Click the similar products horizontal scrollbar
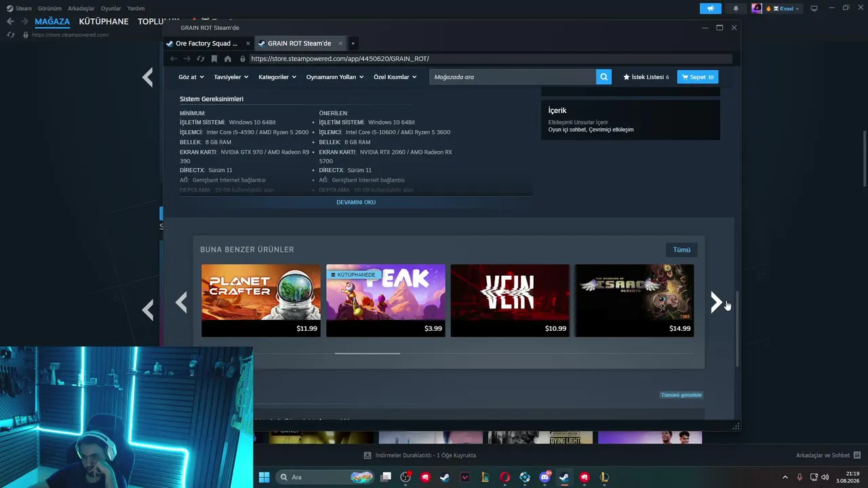868x488 pixels. pos(368,353)
